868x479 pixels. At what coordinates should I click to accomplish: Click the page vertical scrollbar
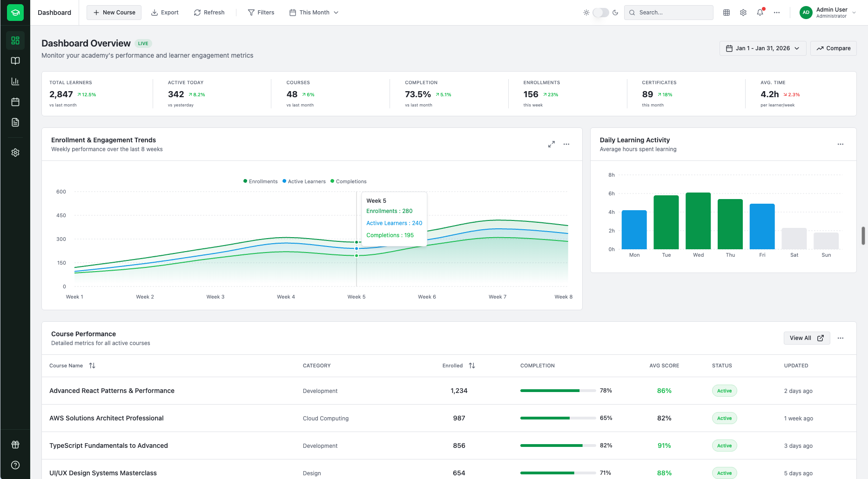coord(863,236)
